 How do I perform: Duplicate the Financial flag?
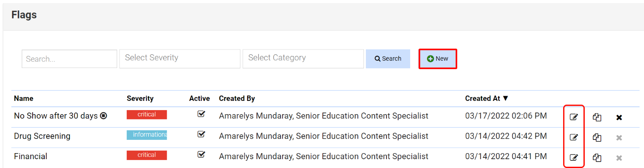click(597, 158)
